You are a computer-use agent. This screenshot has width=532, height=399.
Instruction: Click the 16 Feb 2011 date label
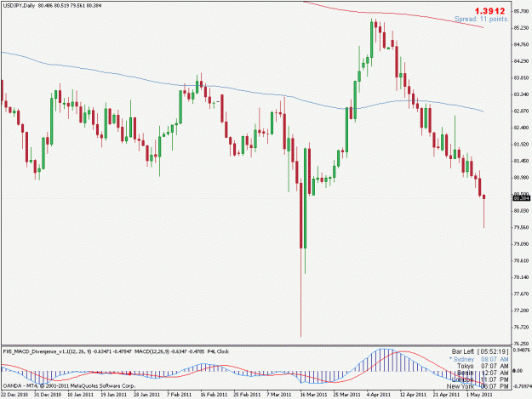tap(214, 395)
